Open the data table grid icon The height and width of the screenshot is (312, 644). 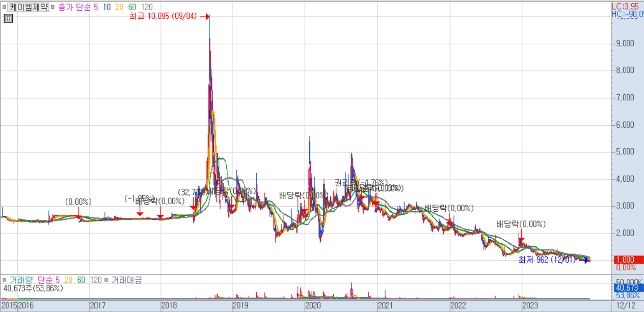click(x=8, y=18)
